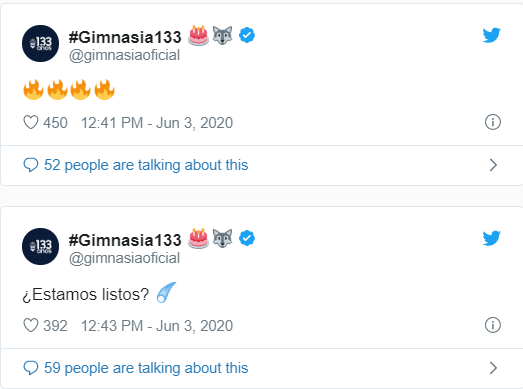The height and width of the screenshot is (389, 523).
Task: Open the 12:43 PM - Jun 3, 2020 timestamp
Action: (x=157, y=326)
